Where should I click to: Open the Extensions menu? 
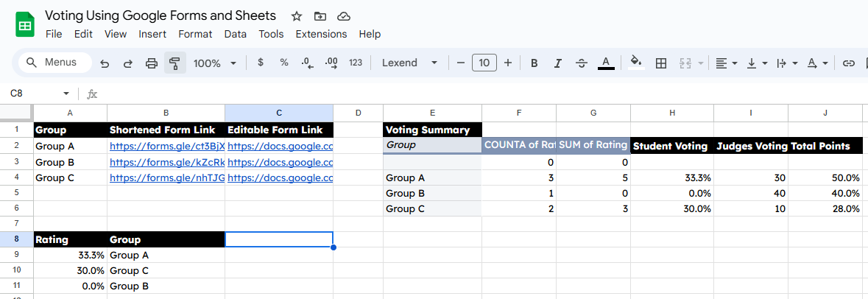[x=321, y=34]
